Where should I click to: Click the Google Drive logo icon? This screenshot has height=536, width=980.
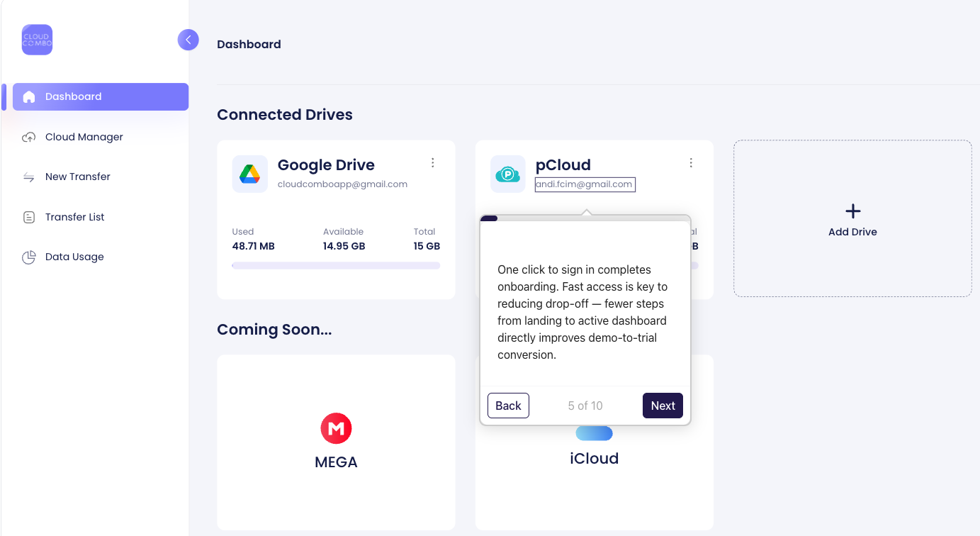tap(249, 174)
